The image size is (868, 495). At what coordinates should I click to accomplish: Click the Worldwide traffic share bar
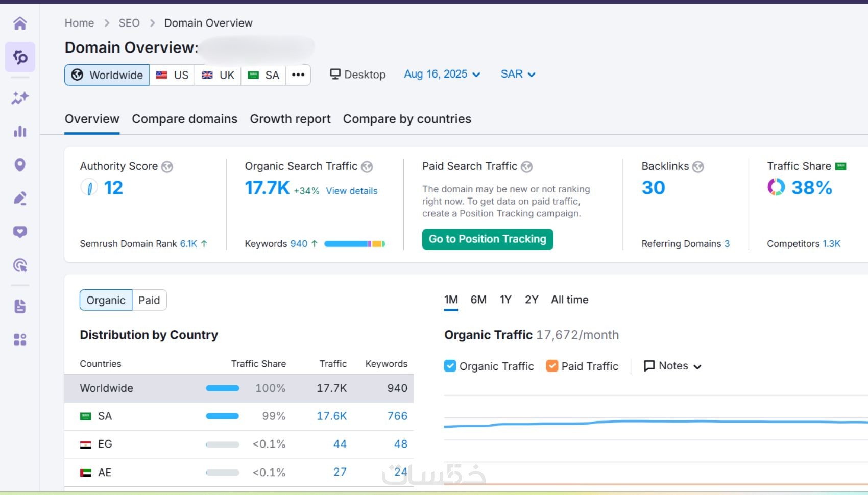[x=223, y=388]
